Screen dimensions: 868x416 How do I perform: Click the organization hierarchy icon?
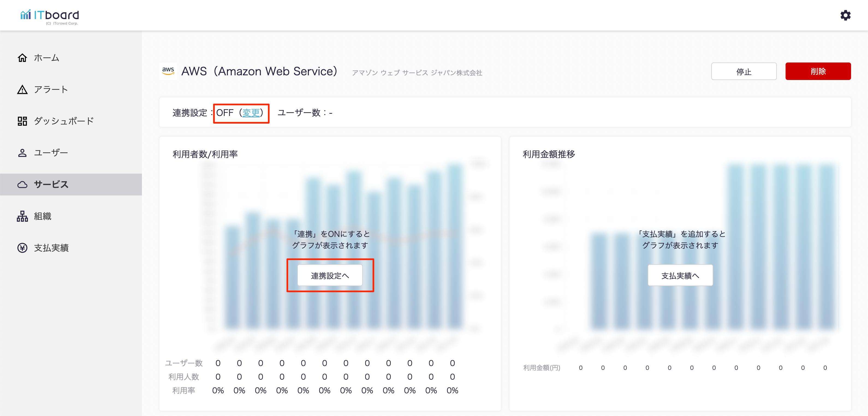[22, 216]
